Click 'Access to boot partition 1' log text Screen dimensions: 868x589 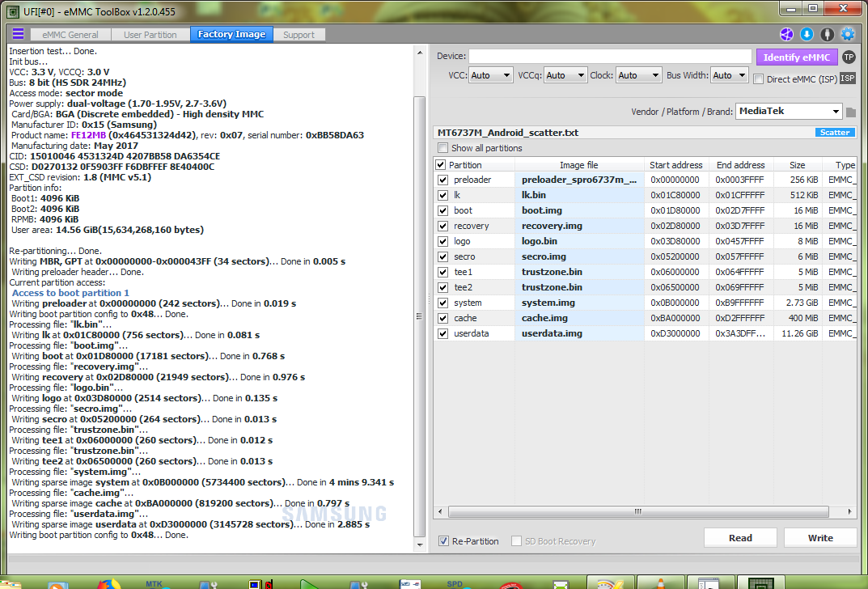click(70, 293)
